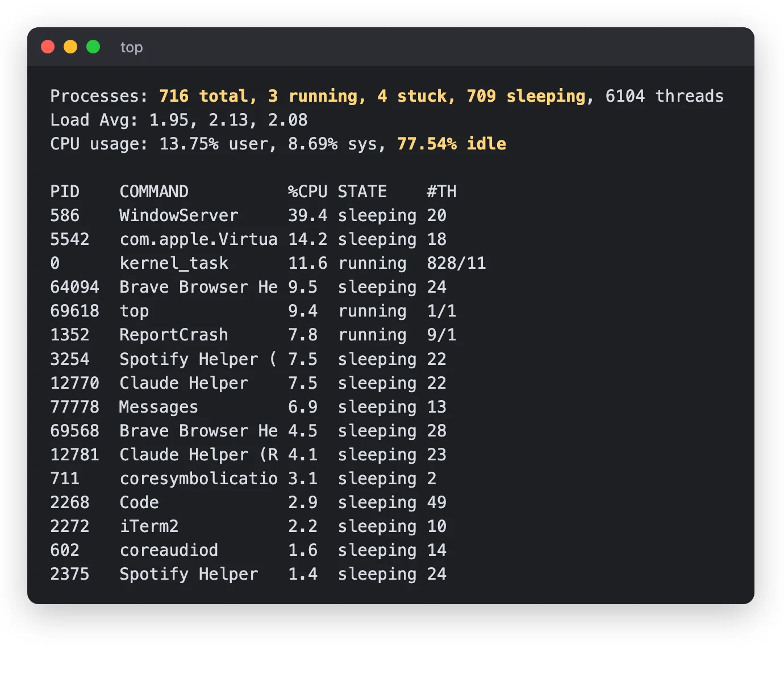Click the 'running' state for ReportCrash
Viewport: 784px width, 682px height.
[x=372, y=335]
